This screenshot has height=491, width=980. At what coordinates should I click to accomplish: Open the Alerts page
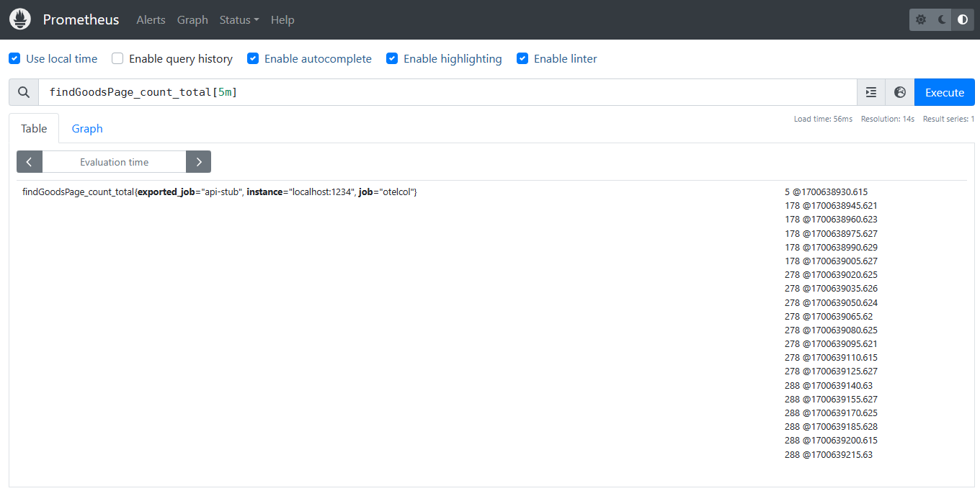click(151, 19)
